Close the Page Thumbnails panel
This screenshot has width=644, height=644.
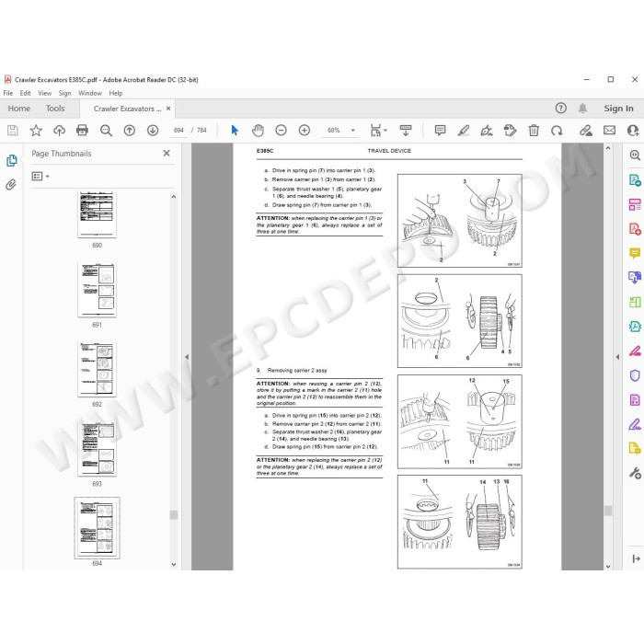tap(167, 154)
